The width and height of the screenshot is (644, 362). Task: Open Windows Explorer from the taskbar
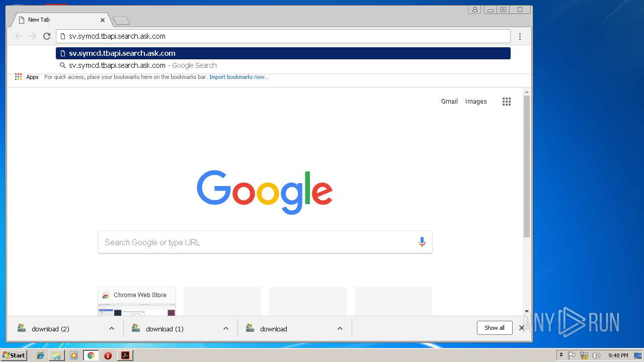tap(57, 355)
